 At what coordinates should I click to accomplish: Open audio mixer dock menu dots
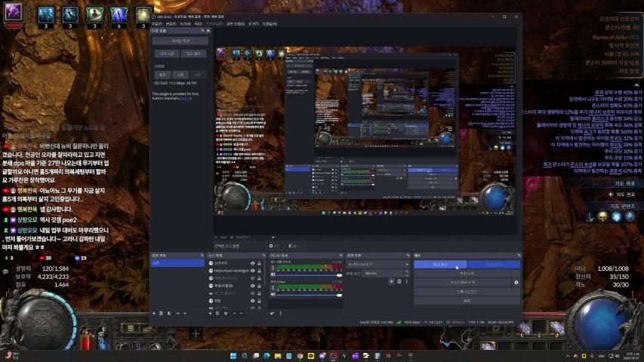[281, 313]
